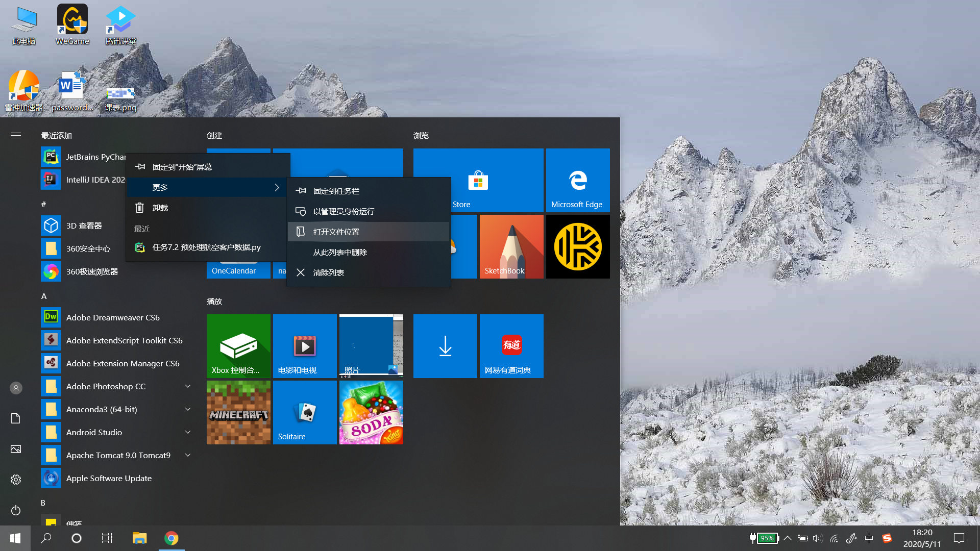Show hidden system tray icons
Screen dimensions: 980x551
coord(788,538)
